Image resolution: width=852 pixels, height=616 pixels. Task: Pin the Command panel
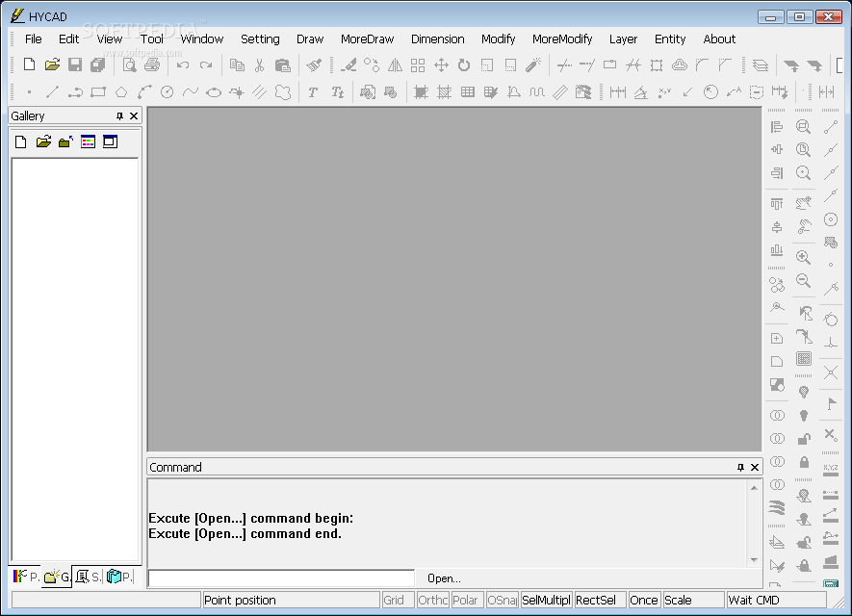pyautogui.click(x=740, y=467)
